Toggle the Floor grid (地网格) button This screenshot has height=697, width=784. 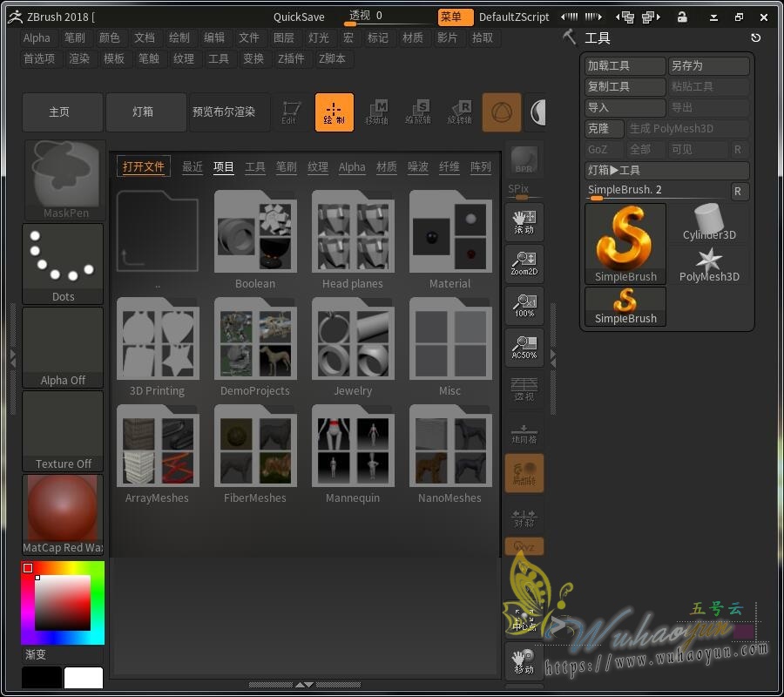click(524, 432)
